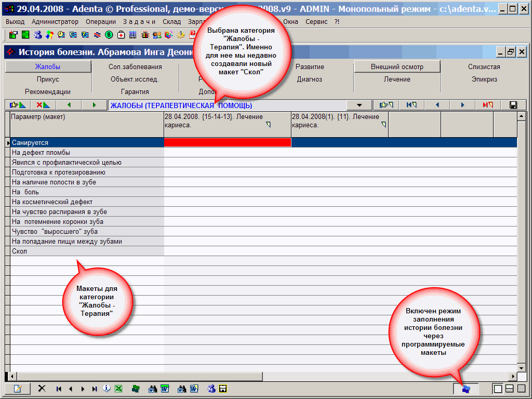Click the info bubble icon in bottom bar
Viewport: 532px width, 399px height.
point(107,389)
